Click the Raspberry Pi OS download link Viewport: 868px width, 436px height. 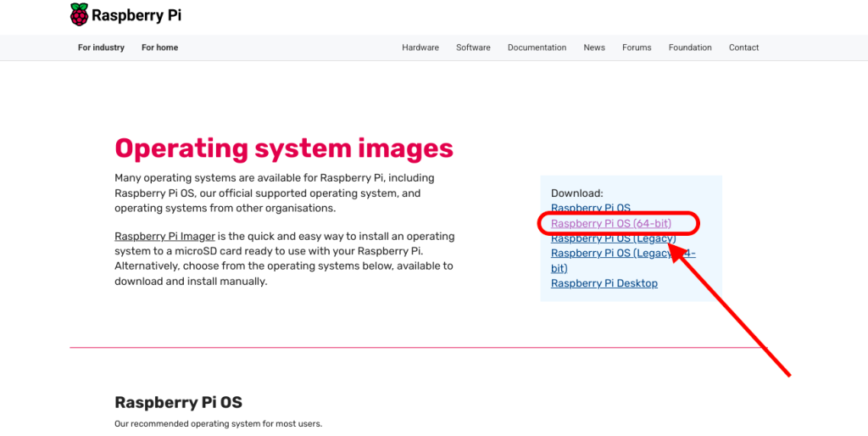pos(591,209)
